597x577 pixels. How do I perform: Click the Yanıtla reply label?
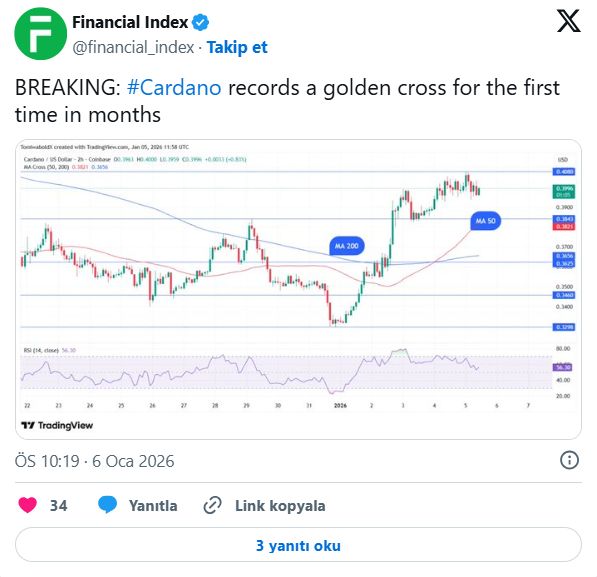153,506
